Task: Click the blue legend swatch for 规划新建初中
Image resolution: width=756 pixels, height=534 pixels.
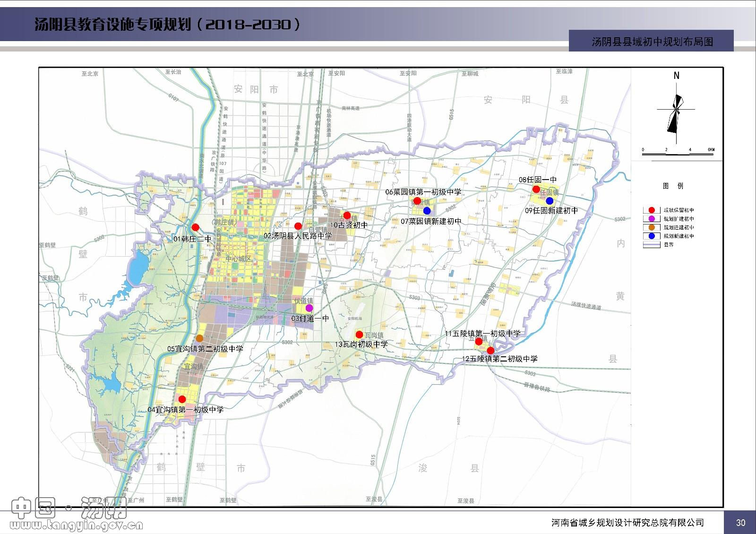Action: pyautogui.click(x=652, y=236)
